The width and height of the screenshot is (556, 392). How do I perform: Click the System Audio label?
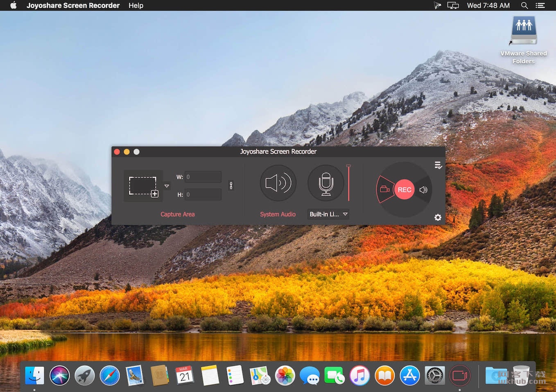[x=278, y=214]
